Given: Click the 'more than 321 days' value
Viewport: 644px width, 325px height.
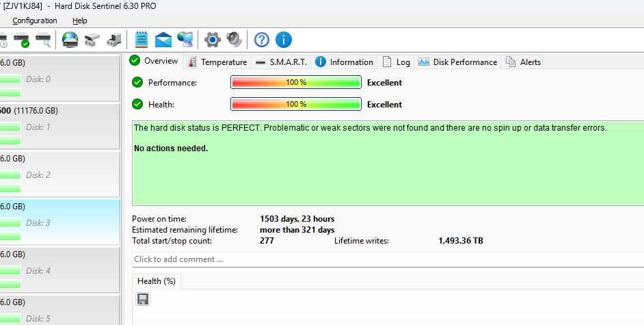Looking at the screenshot, I should click(x=297, y=230).
